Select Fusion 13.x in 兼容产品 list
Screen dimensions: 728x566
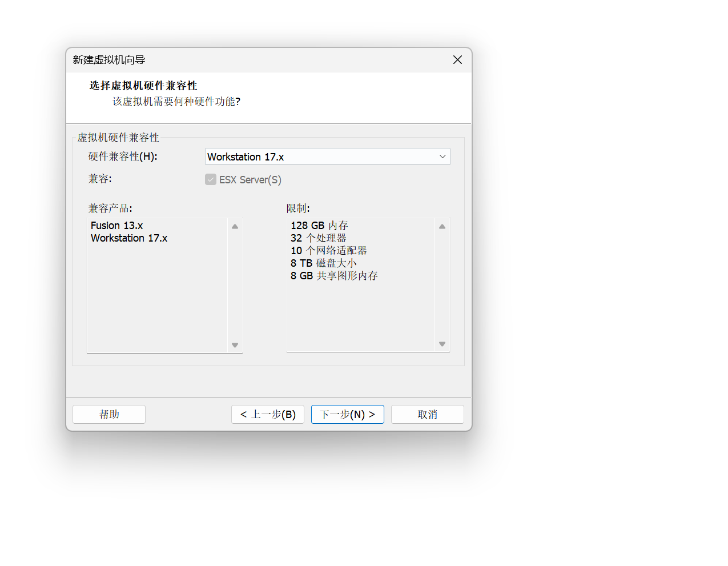(117, 226)
